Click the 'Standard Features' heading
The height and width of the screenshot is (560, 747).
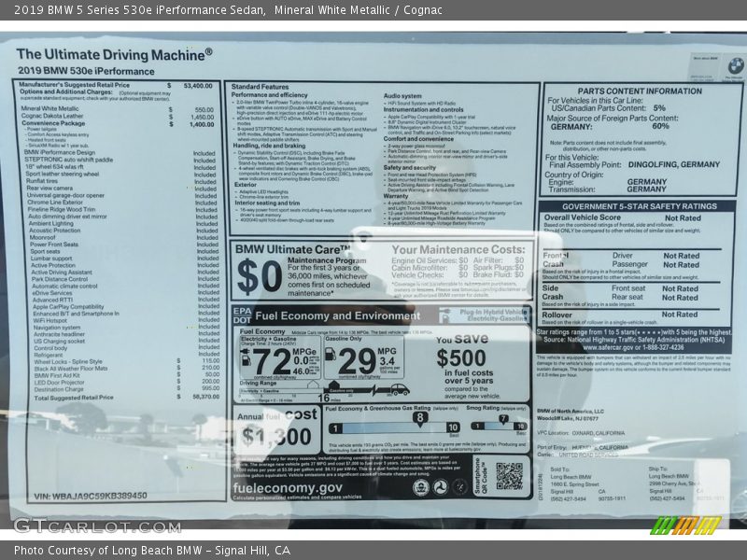pos(260,87)
